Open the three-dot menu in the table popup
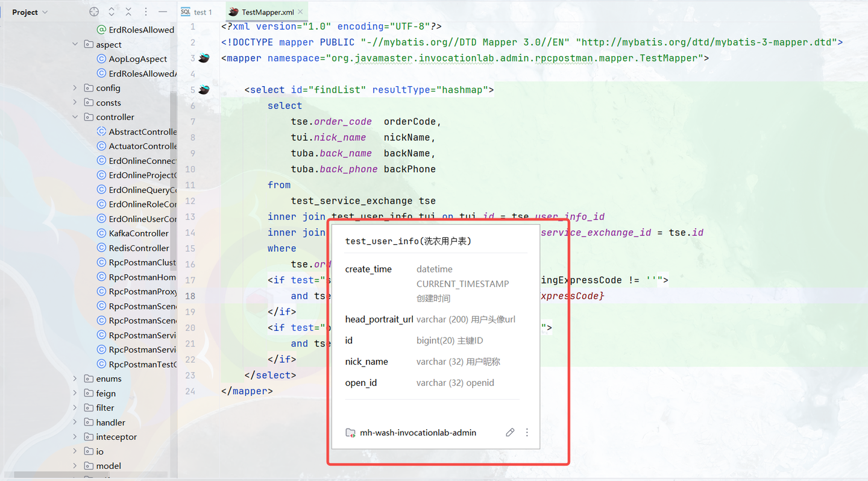Image resolution: width=868 pixels, height=481 pixels. pyautogui.click(x=527, y=432)
